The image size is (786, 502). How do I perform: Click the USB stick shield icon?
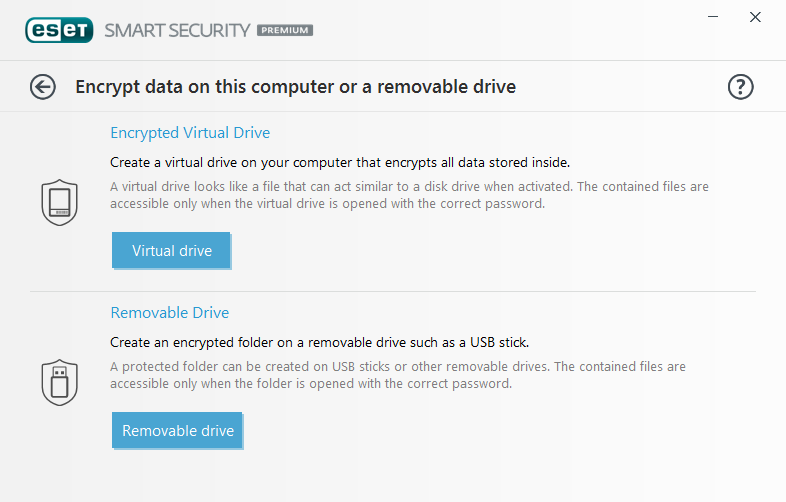[x=60, y=383]
